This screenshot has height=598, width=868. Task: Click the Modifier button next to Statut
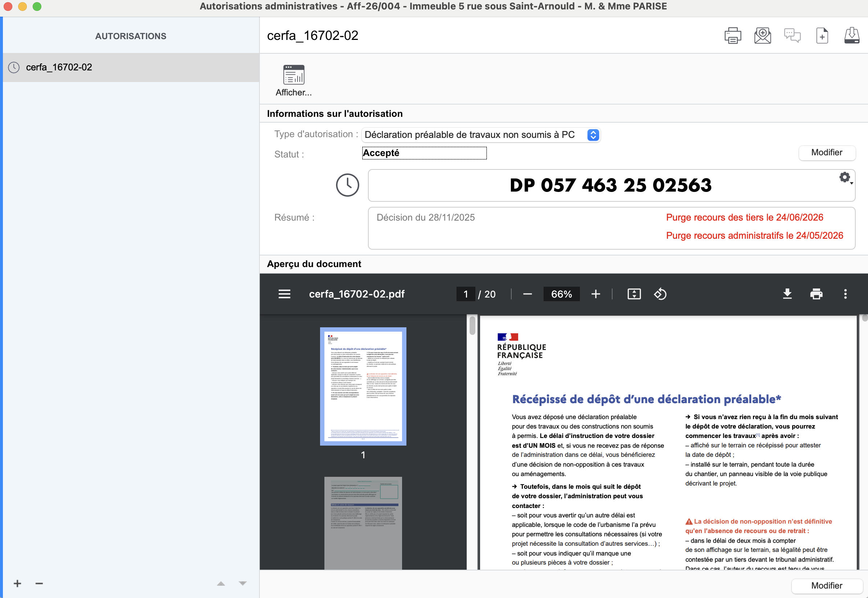[826, 153]
